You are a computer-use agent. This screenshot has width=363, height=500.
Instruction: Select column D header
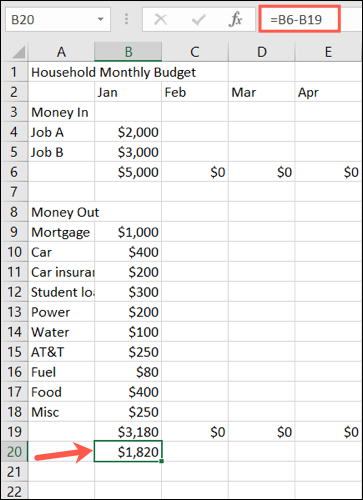(262, 52)
